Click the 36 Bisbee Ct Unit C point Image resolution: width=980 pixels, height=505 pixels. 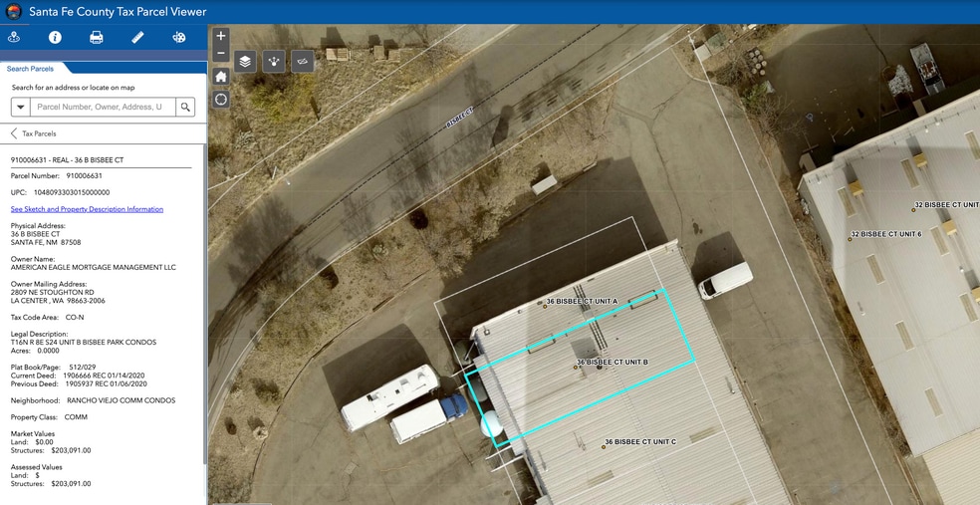pos(604,446)
